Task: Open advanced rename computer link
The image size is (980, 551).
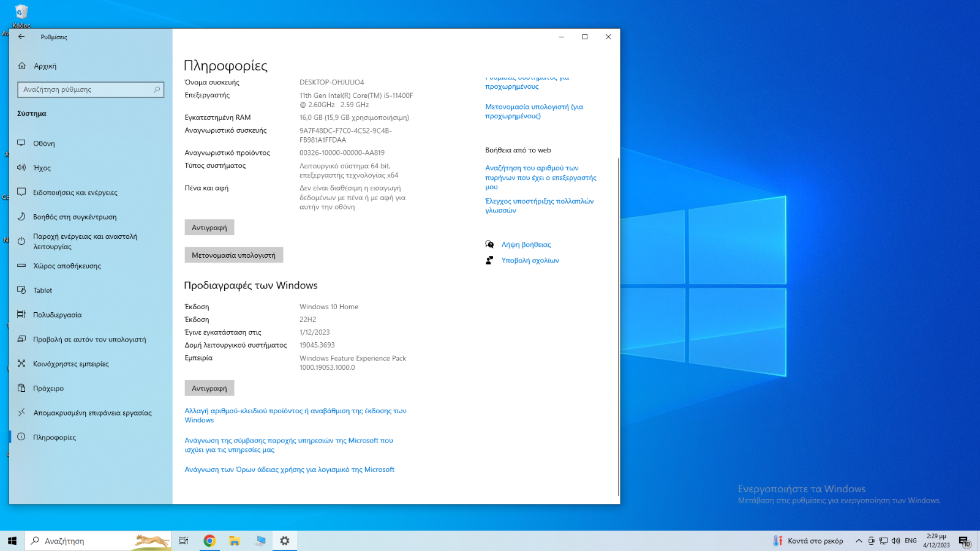Action: (534, 111)
